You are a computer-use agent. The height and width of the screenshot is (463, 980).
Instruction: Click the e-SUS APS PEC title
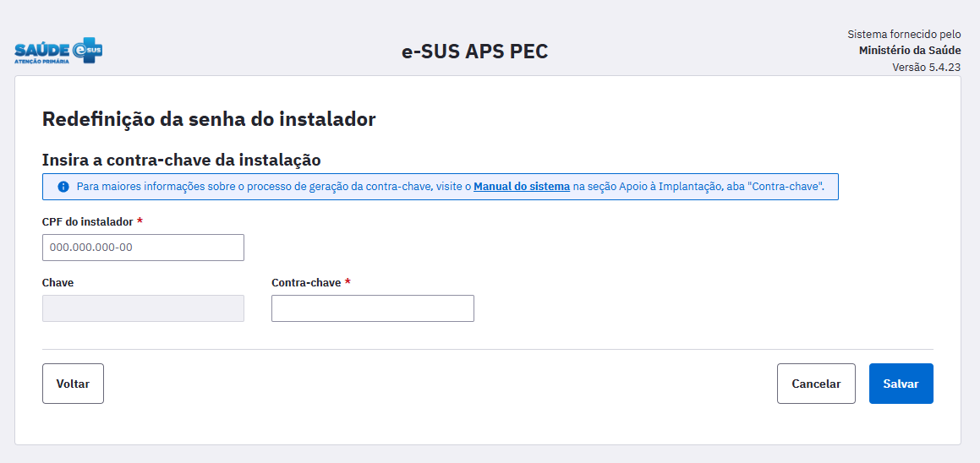coord(474,52)
